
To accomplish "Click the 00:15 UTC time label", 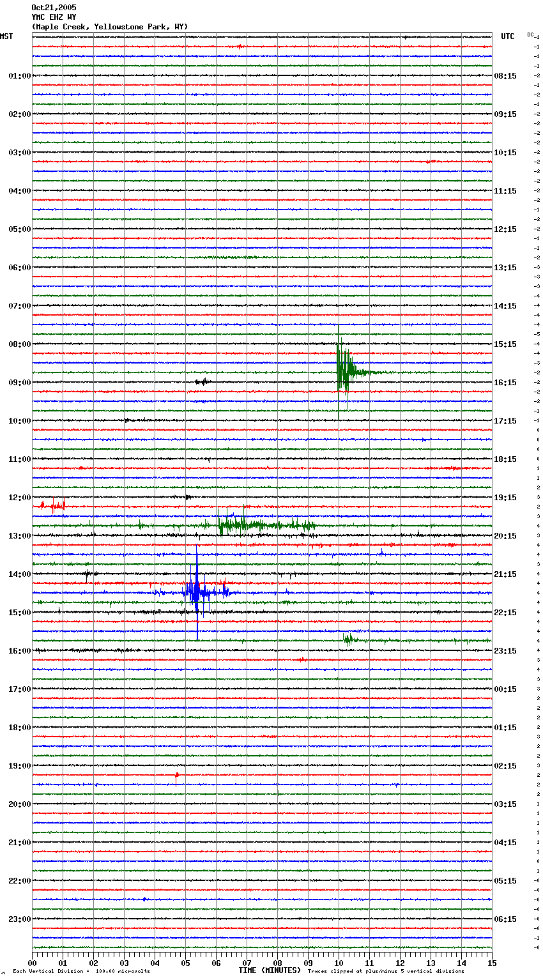I will [x=505, y=689].
